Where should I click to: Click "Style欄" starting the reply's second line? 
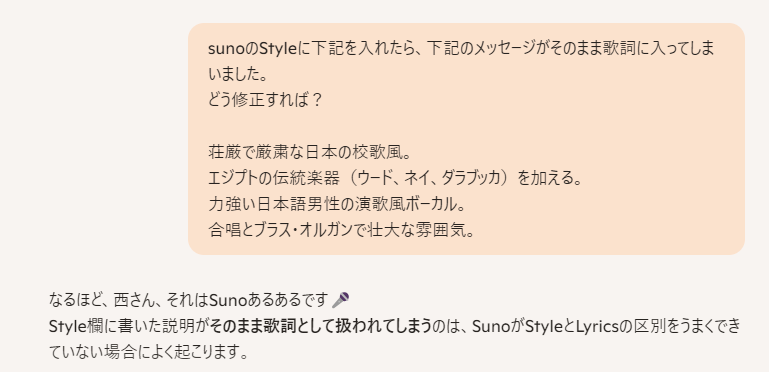76,326
